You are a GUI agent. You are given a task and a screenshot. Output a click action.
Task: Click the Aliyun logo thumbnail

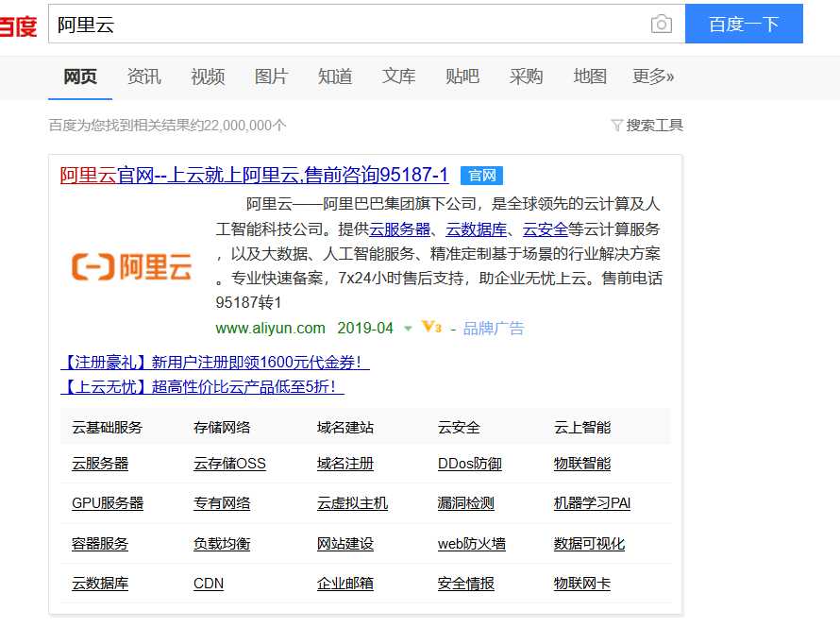(x=131, y=266)
